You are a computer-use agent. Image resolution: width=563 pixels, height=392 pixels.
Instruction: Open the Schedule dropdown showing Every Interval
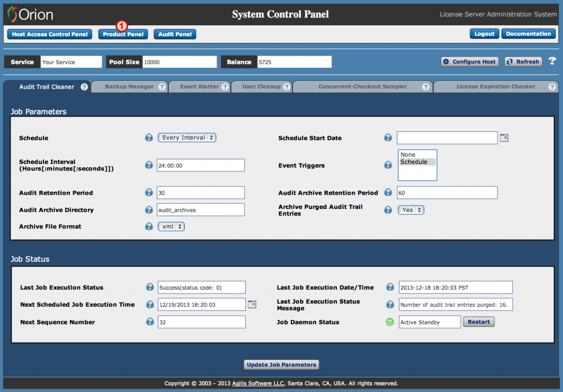click(x=187, y=138)
